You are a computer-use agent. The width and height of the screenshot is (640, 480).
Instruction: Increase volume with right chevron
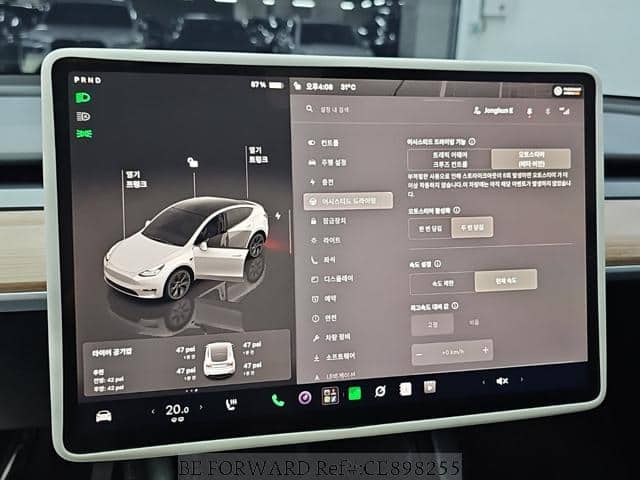522,380
